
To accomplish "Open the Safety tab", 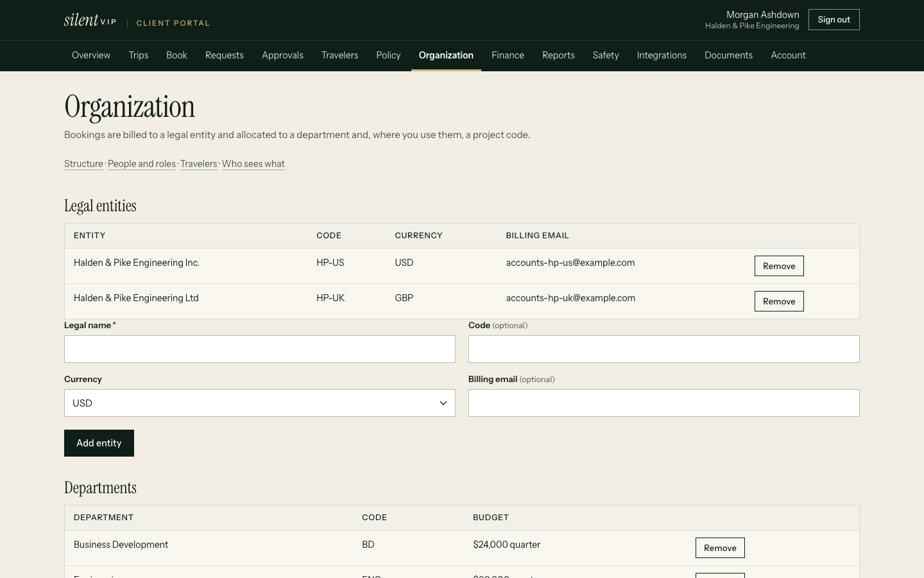I will click(606, 55).
